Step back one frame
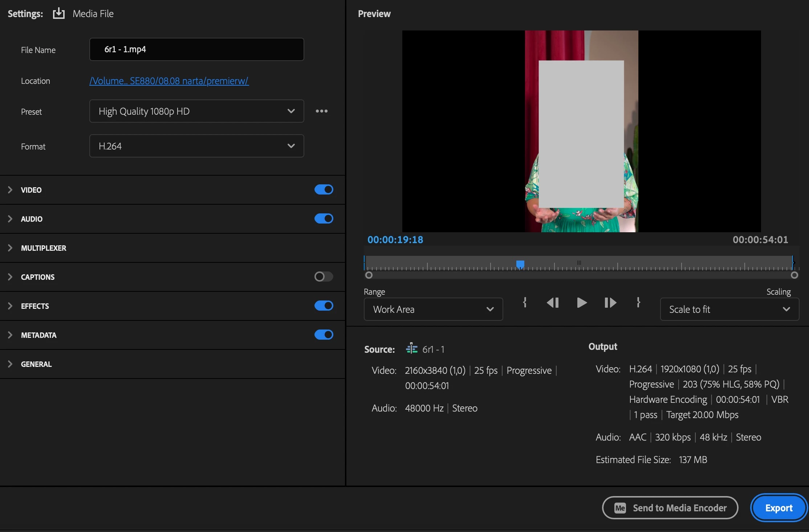 [553, 302]
